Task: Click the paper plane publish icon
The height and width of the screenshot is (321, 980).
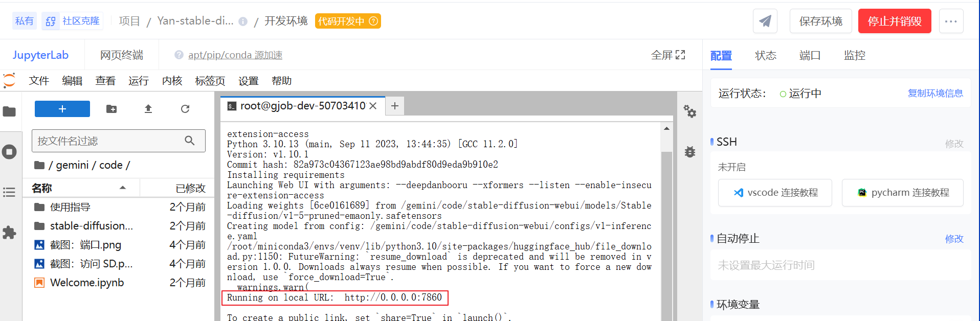Action: click(765, 21)
